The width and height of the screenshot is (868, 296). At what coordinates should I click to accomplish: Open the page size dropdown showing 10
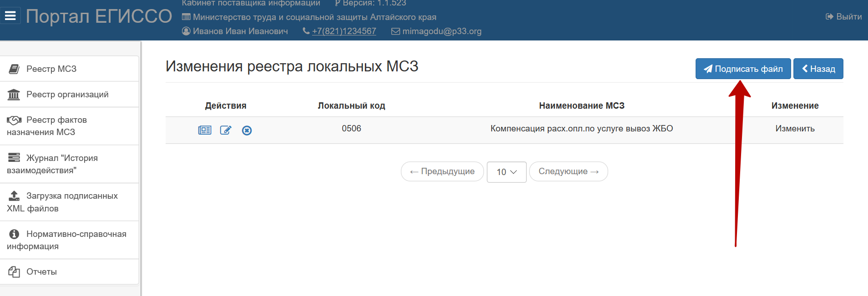506,172
